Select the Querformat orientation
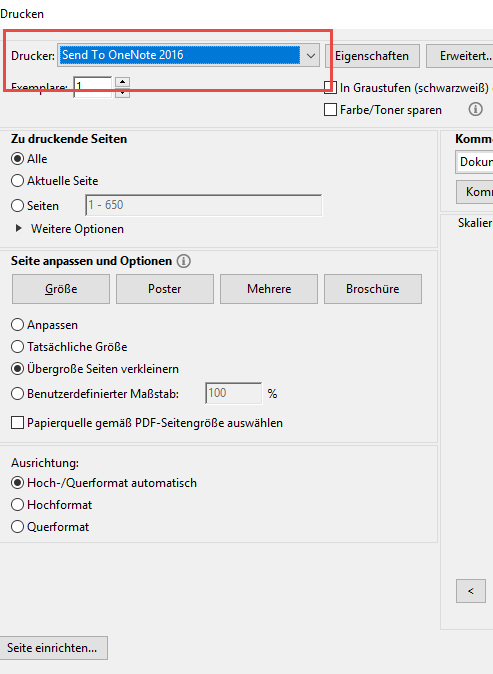Image resolution: width=493 pixels, height=674 pixels. click(x=17, y=527)
